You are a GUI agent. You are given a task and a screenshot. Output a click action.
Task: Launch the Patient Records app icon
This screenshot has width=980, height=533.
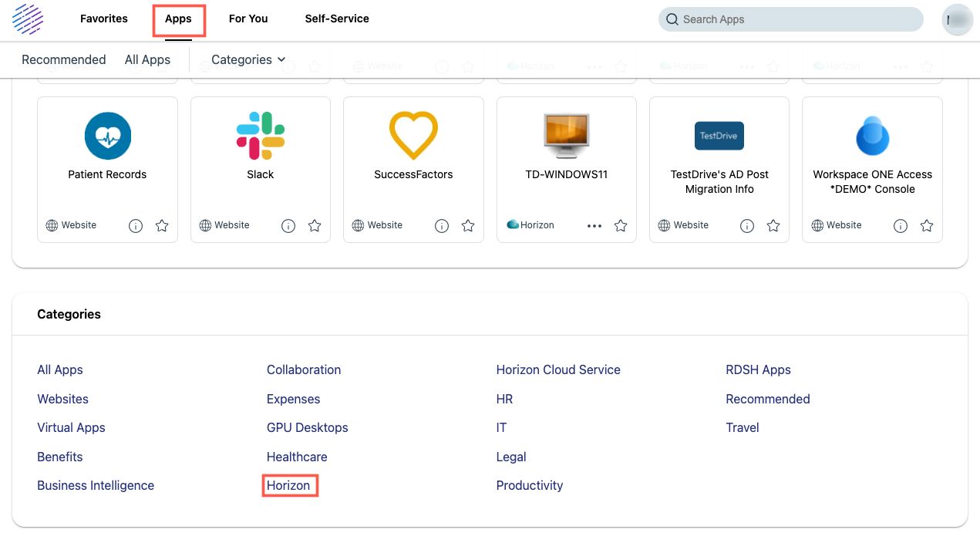(107, 136)
